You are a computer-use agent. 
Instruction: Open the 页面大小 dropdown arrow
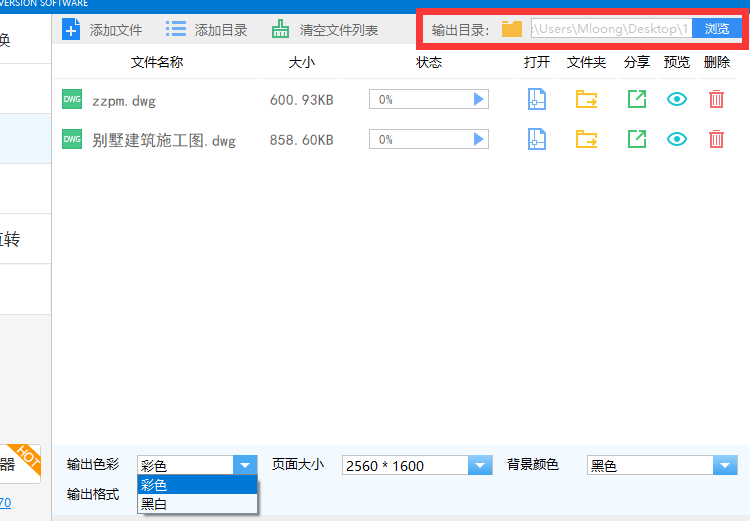[x=480, y=465]
